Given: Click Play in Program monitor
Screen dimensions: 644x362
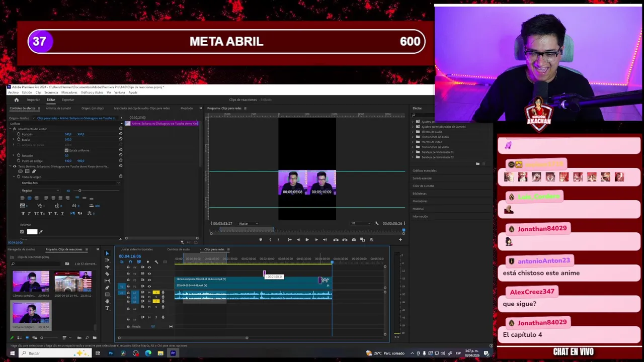Looking at the screenshot, I should click(307, 240).
